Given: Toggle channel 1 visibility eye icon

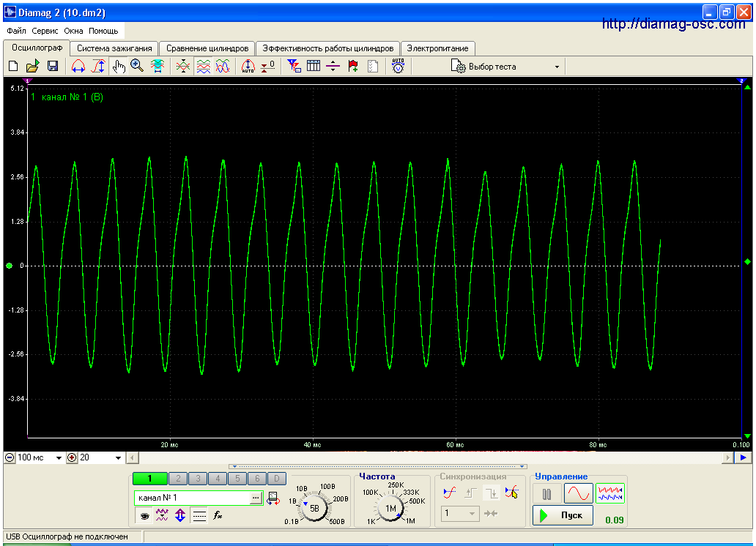Looking at the screenshot, I should [x=144, y=516].
